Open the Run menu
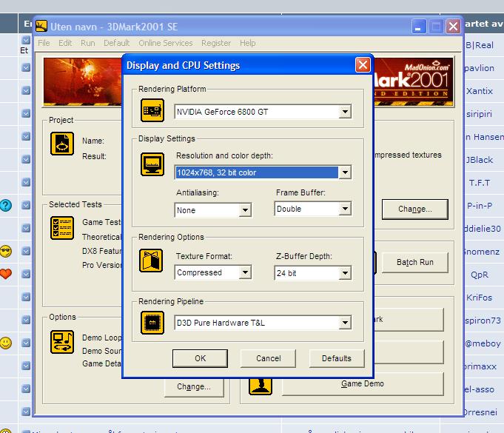Screen dimensions: 504x433 (88, 43)
